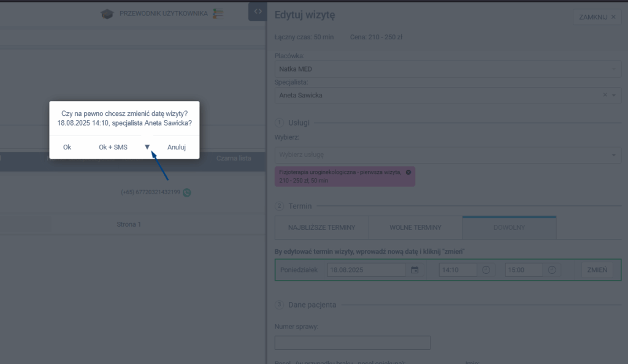Open the Wybierz usługę dropdown
The image size is (628, 364).
615,155
